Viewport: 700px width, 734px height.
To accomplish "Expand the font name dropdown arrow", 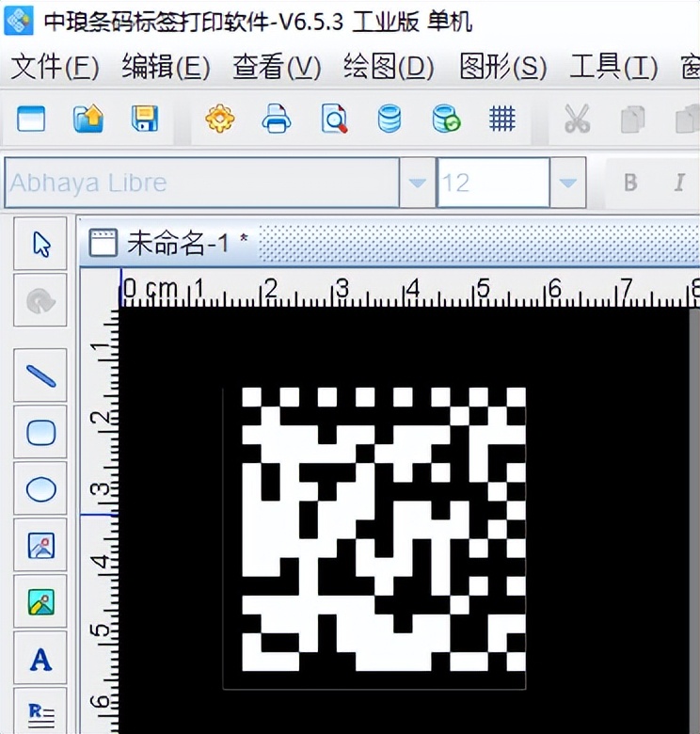I will pyautogui.click(x=417, y=183).
